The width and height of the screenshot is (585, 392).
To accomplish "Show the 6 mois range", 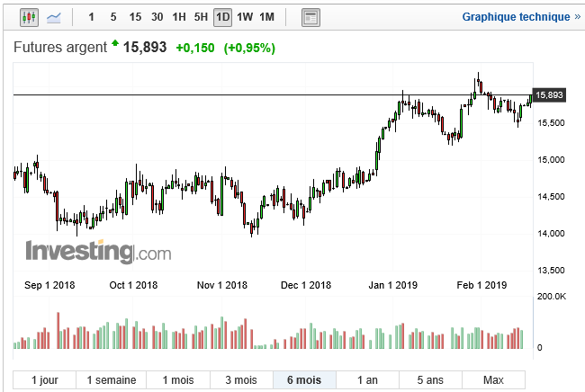I will [304, 380].
